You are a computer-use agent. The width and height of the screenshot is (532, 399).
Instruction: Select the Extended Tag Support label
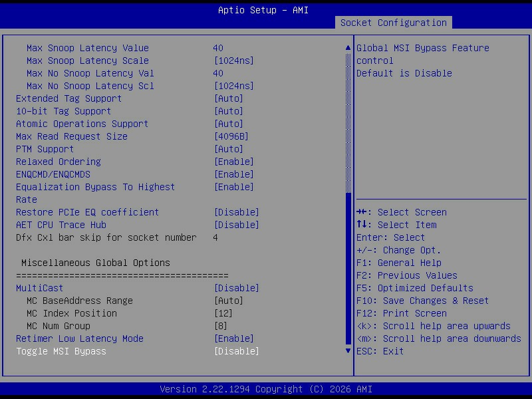click(69, 98)
